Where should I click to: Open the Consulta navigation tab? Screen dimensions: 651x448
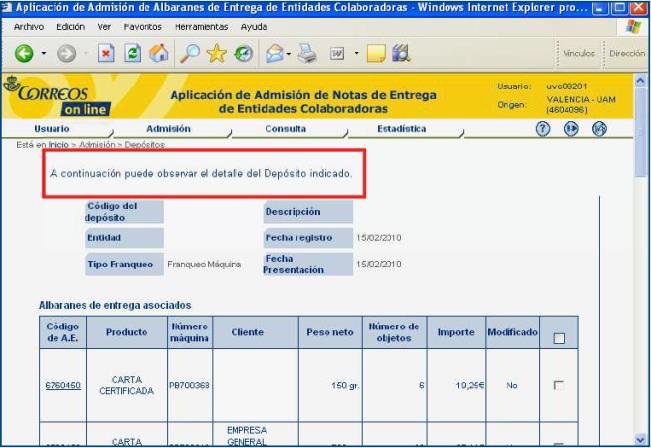(285, 129)
